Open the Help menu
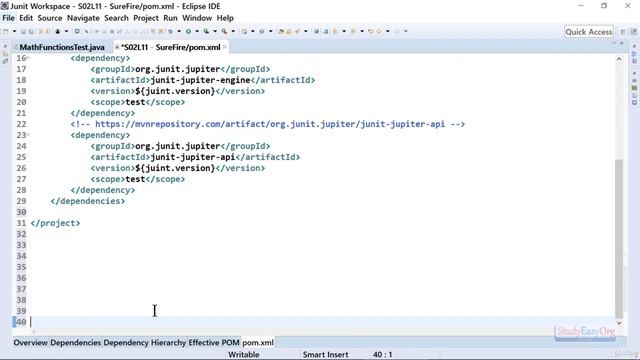 (x=225, y=18)
